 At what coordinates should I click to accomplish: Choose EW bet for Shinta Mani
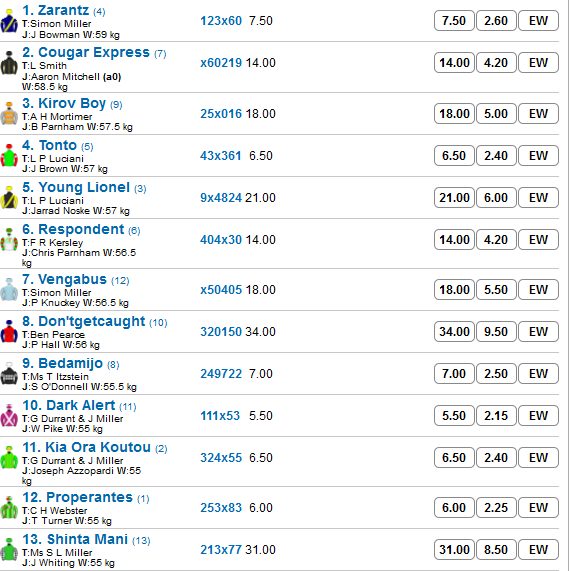tap(538, 550)
